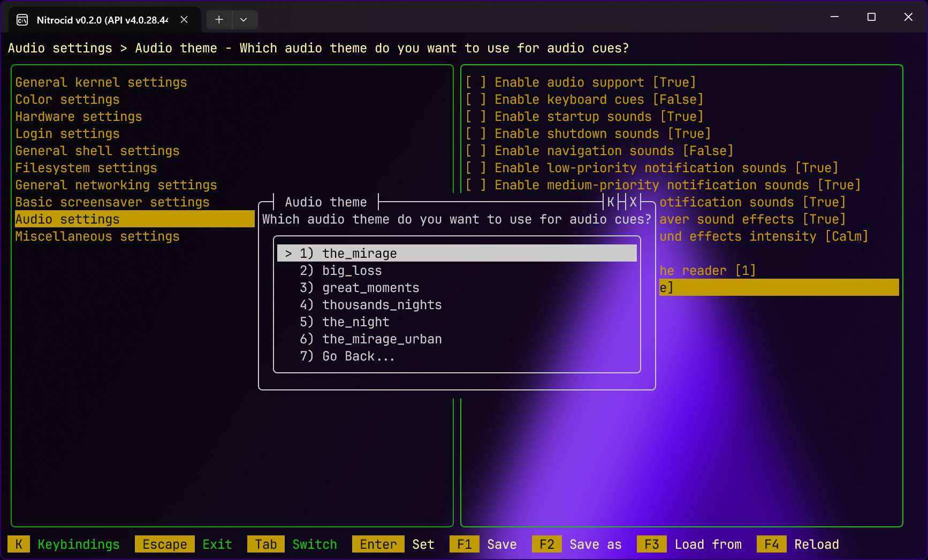Screen dimensions: 928x560
Task: Toggle Enable keyboard cues checkbox
Action: point(476,99)
